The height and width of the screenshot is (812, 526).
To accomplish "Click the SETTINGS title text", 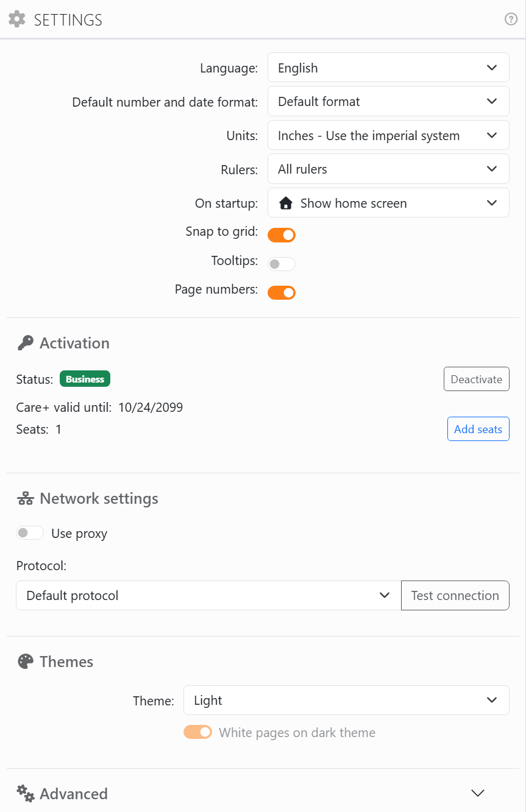I will (x=68, y=20).
